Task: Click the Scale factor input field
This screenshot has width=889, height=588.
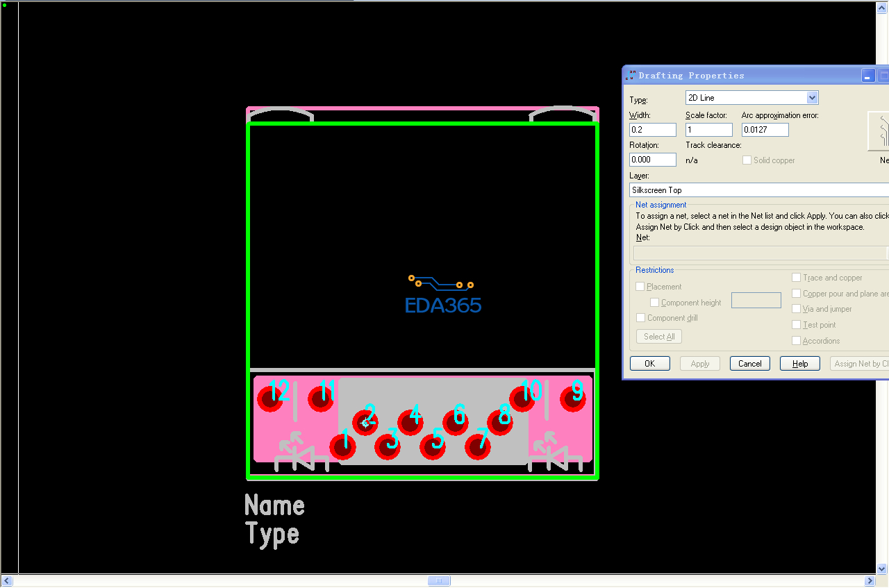Action: click(x=709, y=130)
